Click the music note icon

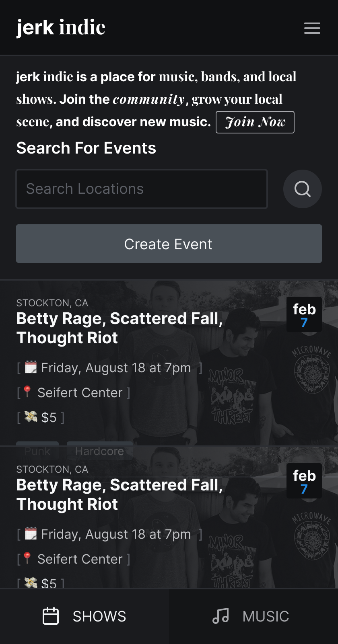click(x=221, y=616)
